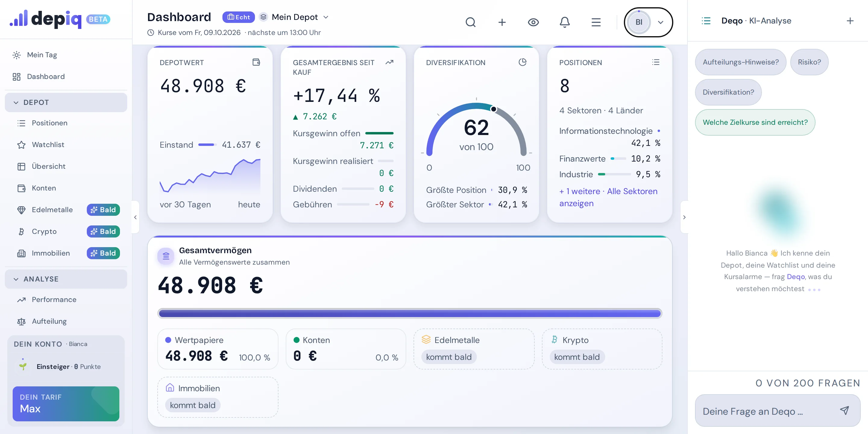
Task: Open the Dein Tarif Max card
Action: click(66, 404)
